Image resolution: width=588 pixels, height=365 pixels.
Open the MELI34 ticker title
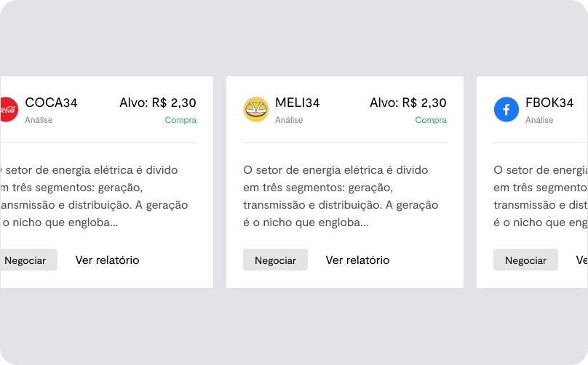(298, 103)
